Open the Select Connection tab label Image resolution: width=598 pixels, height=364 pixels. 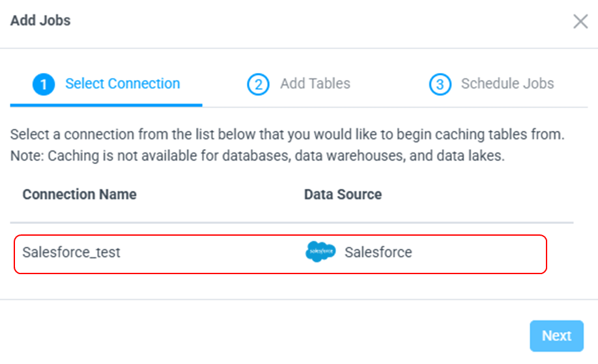(x=122, y=84)
